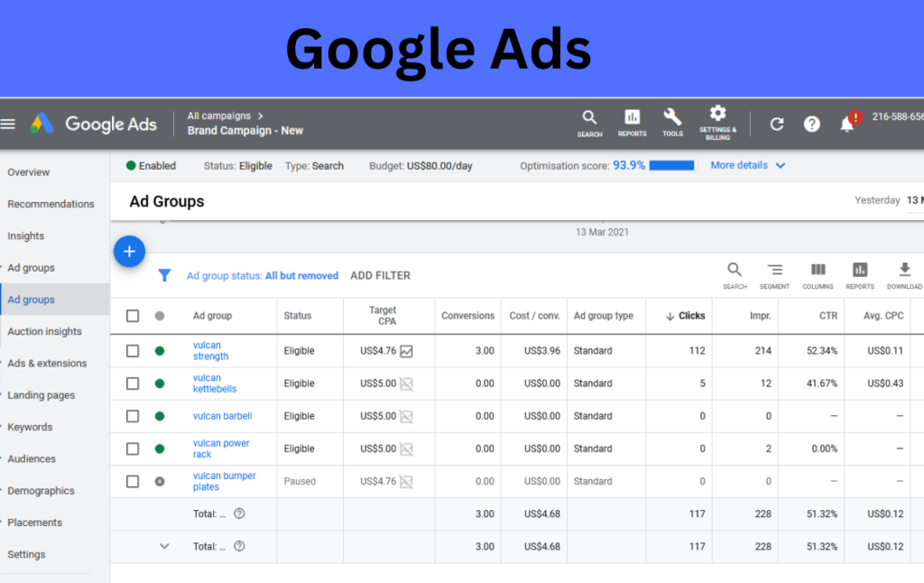Open the vulcan barbell ad group link
This screenshot has width=924, height=583.
pyautogui.click(x=222, y=416)
